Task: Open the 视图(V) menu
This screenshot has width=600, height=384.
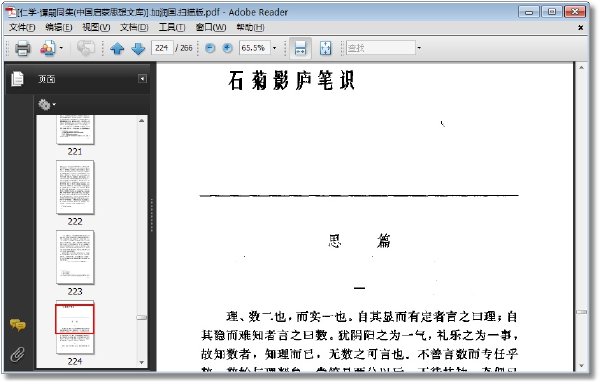Action: (96, 28)
